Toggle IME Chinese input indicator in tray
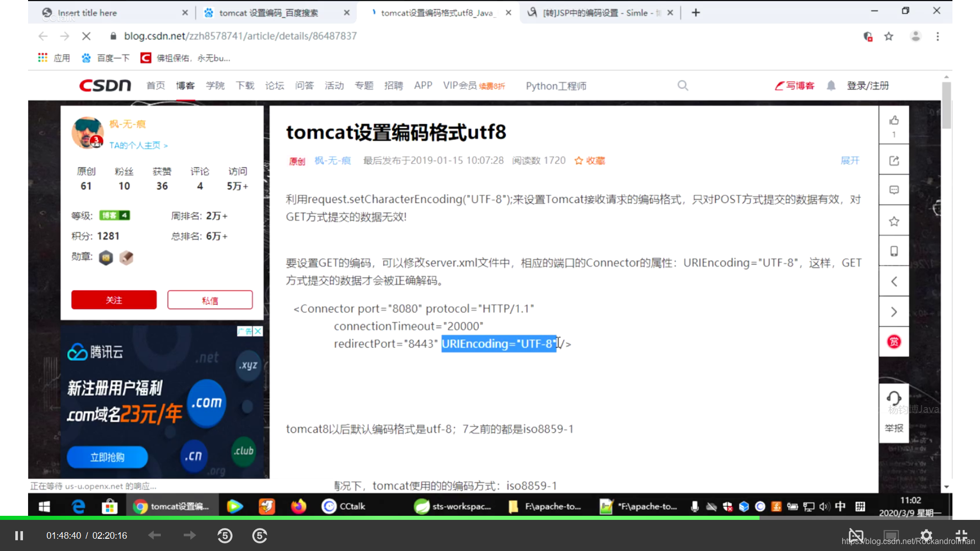The height and width of the screenshot is (551, 980). (x=840, y=506)
